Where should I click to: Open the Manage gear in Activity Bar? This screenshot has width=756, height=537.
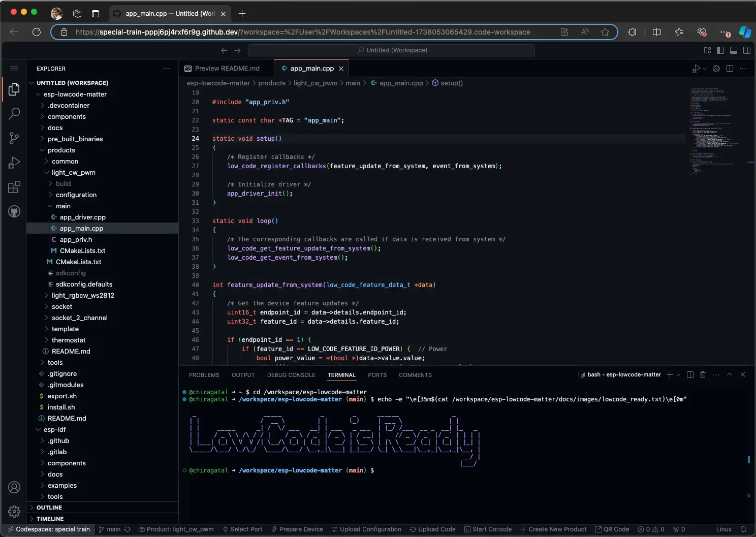click(x=14, y=512)
